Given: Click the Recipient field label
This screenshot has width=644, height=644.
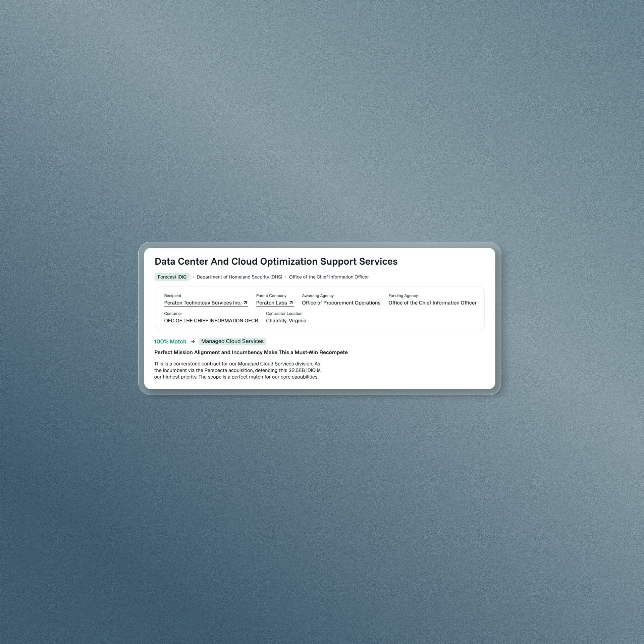Looking at the screenshot, I should [173, 296].
